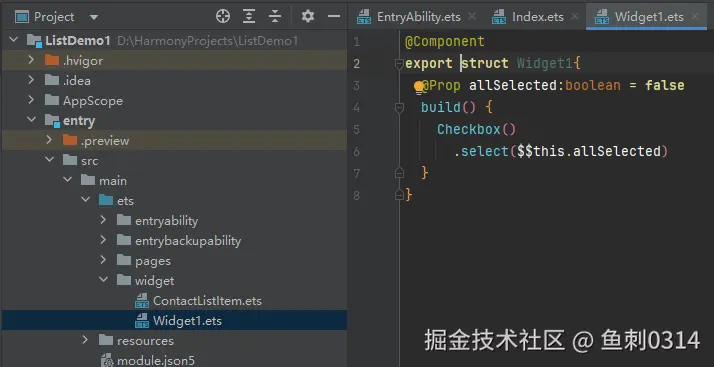Click the ETS file icon of Widget1.ets in tree
Viewport: 714px width, 367px height.
coord(142,321)
